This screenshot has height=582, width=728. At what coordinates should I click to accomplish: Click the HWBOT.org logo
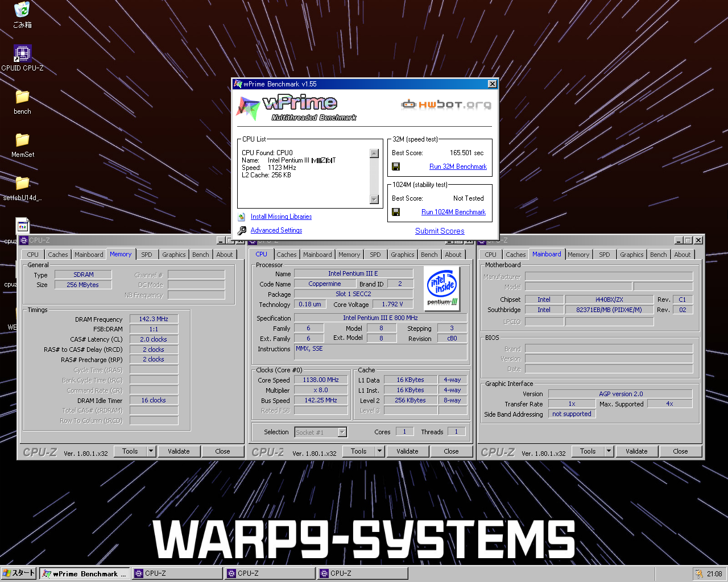tap(446, 104)
